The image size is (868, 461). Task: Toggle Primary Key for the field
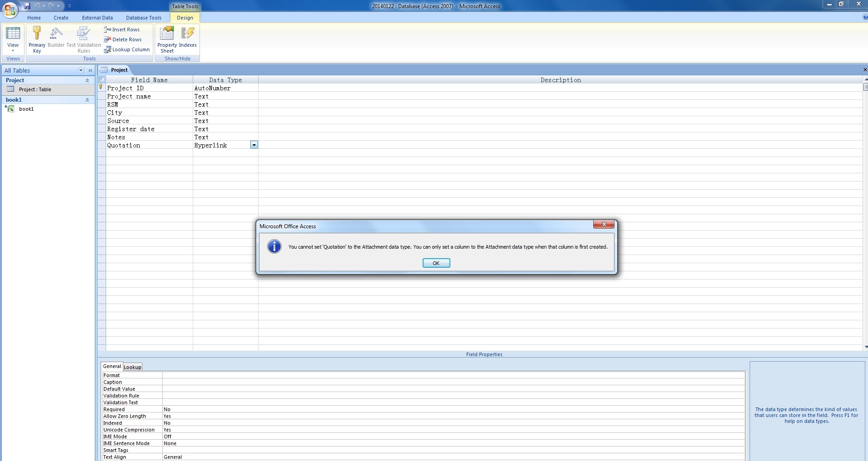pos(37,39)
